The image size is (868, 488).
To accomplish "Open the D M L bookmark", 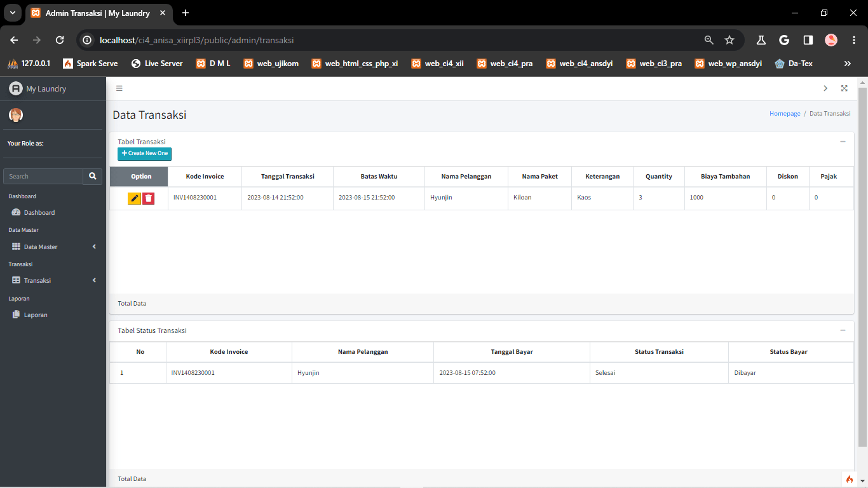I will (x=214, y=64).
